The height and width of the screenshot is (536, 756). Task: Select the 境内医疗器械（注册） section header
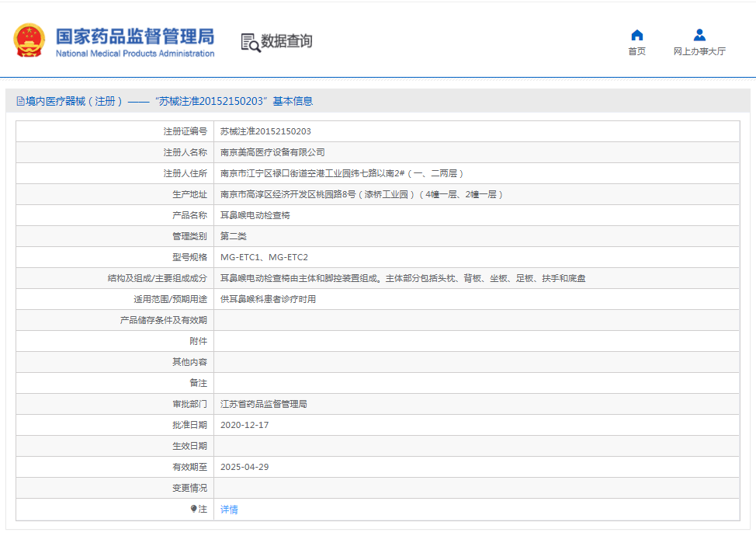[x=75, y=101]
